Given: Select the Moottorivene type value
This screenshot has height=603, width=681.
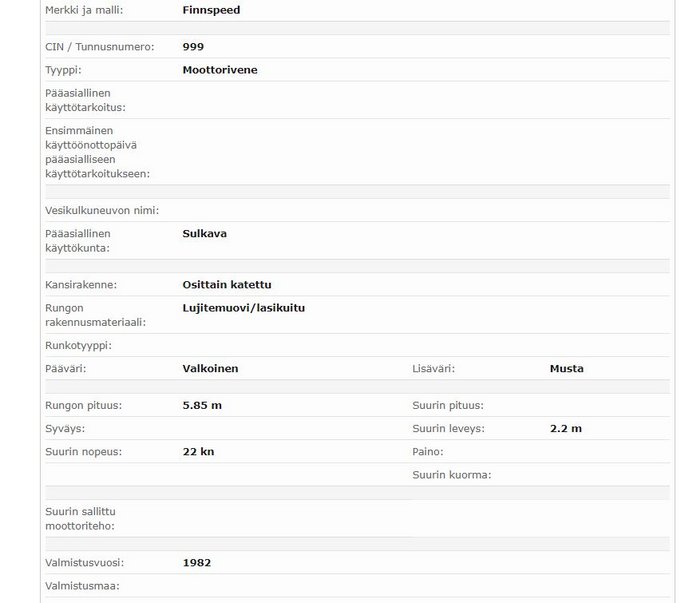Looking at the screenshot, I should coord(220,70).
